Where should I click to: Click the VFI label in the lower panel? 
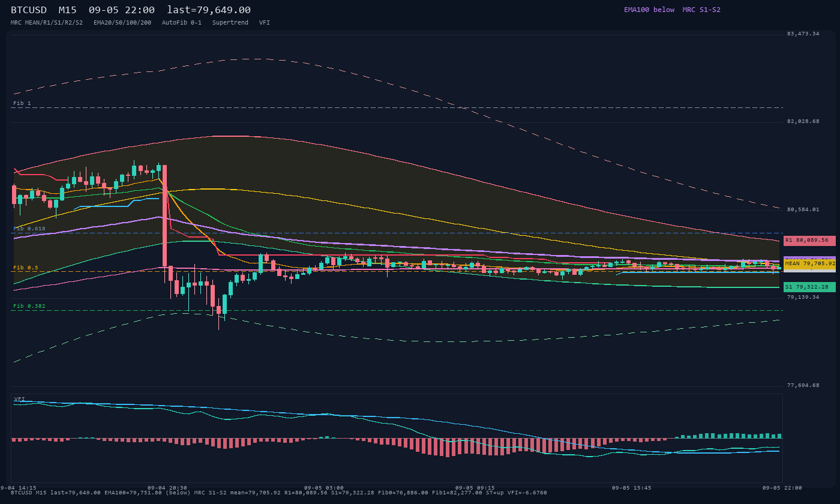20,399
